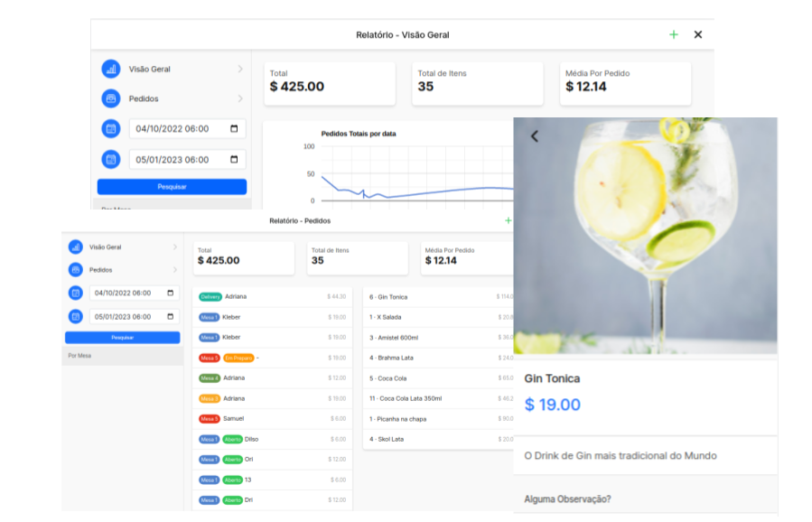
Task: Open date picker in the 05/01/2023 field, Visão Geral window
Action: click(x=234, y=160)
